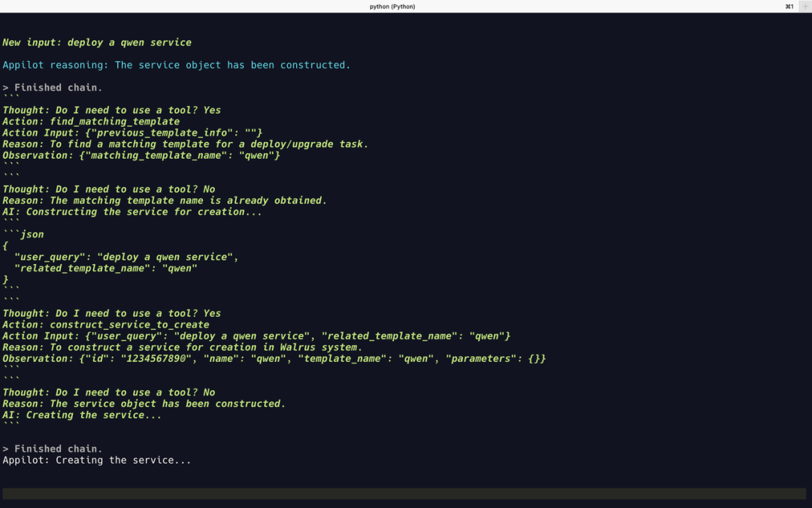The height and width of the screenshot is (508, 812).
Task: Click the 'Appilot reasoning' line
Action: point(177,65)
